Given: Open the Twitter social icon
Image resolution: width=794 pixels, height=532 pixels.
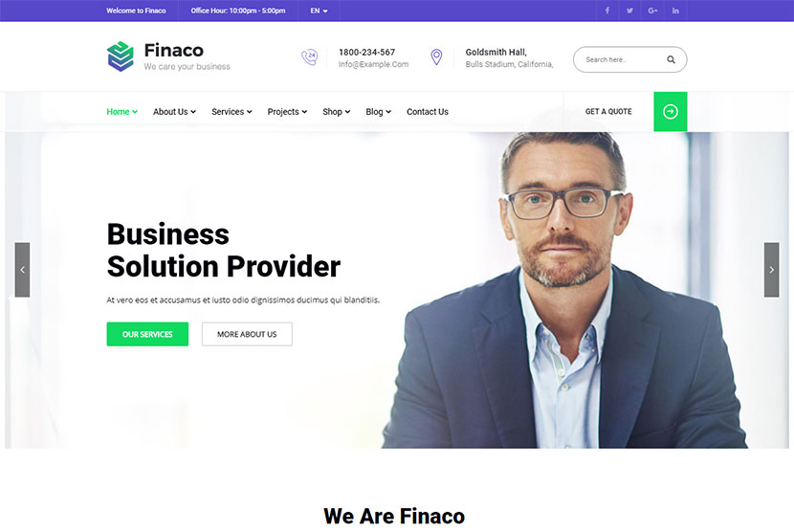Looking at the screenshot, I should tap(629, 11).
